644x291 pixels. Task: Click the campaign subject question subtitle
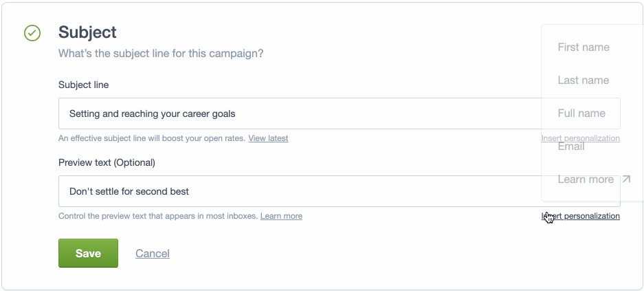pos(161,53)
